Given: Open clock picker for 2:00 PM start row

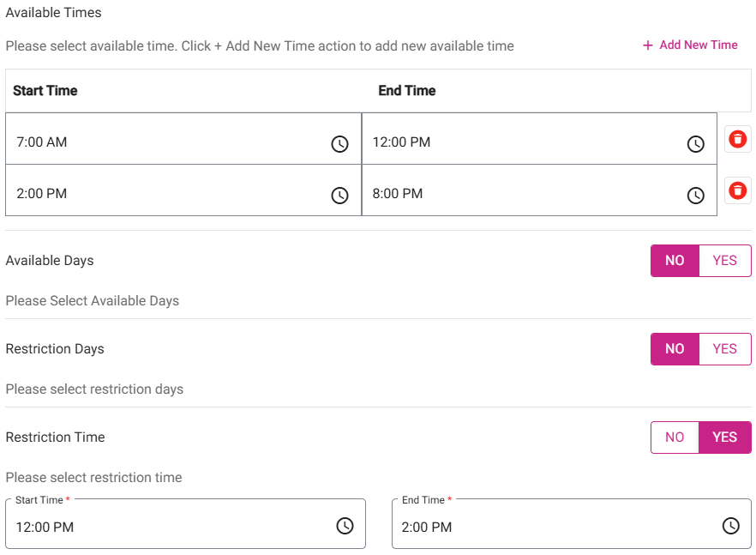Looking at the screenshot, I should 340,196.
